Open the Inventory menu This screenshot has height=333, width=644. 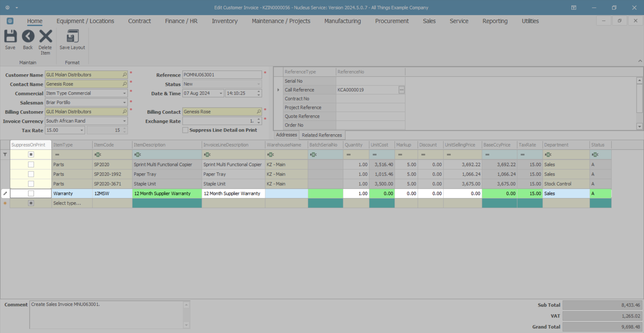224,21
